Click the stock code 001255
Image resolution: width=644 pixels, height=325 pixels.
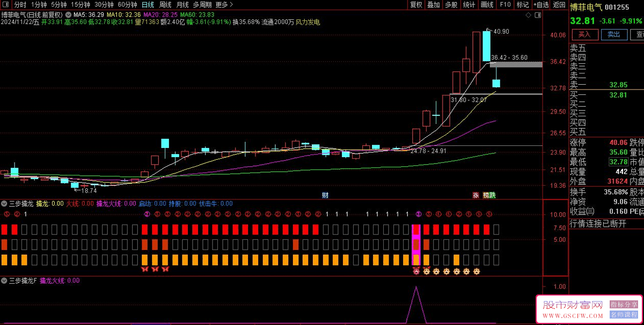(617, 8)
